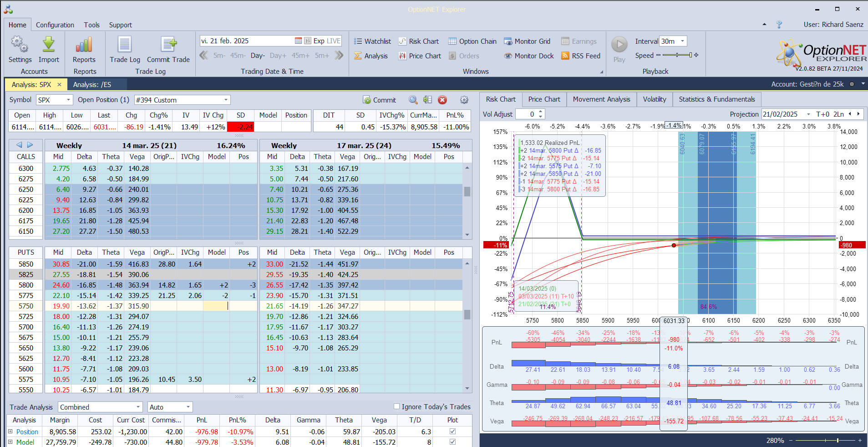This screenshot has width=868, height=447.
Task: Open the account selector dropdown arrow
Action: point(863,84)
